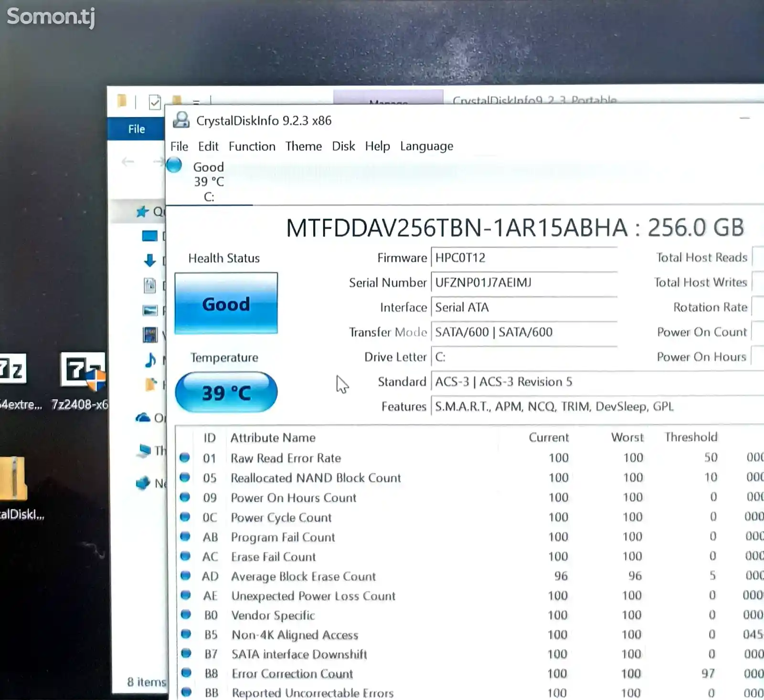
Task: Click the Worst column header
Action: point(627,438)
